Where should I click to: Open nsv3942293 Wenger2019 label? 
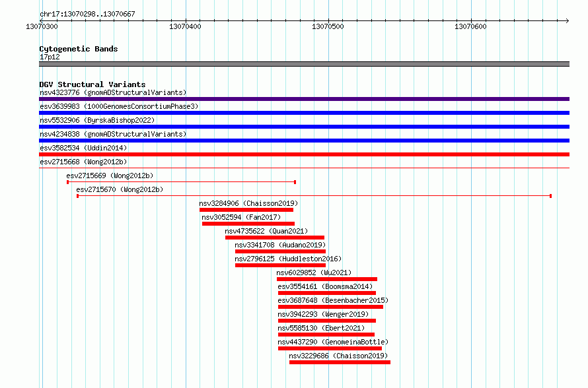pos(323,314)
